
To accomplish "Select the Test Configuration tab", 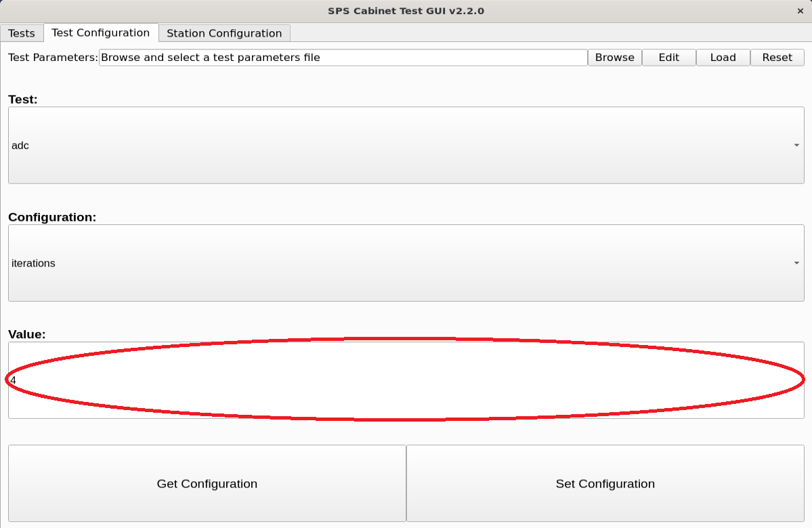I will point(102,32).
